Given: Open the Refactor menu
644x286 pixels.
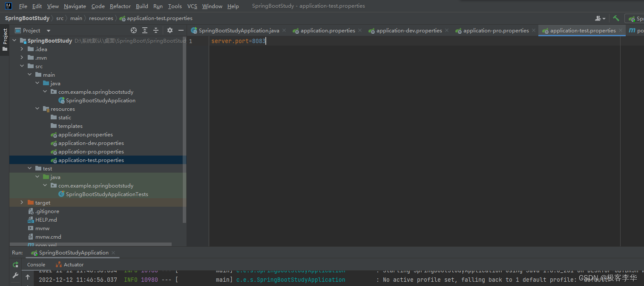Looking at the screenshot, I should tap(120, 6).
